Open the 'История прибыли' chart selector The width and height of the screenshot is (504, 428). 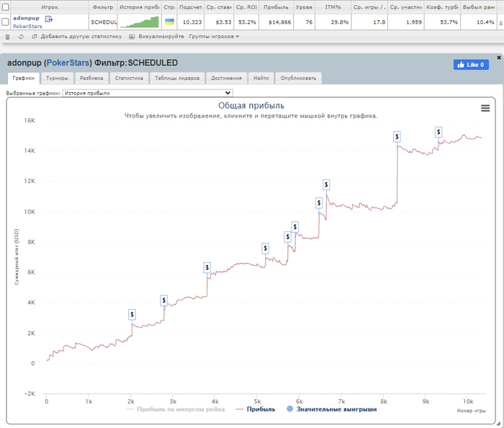148,93
